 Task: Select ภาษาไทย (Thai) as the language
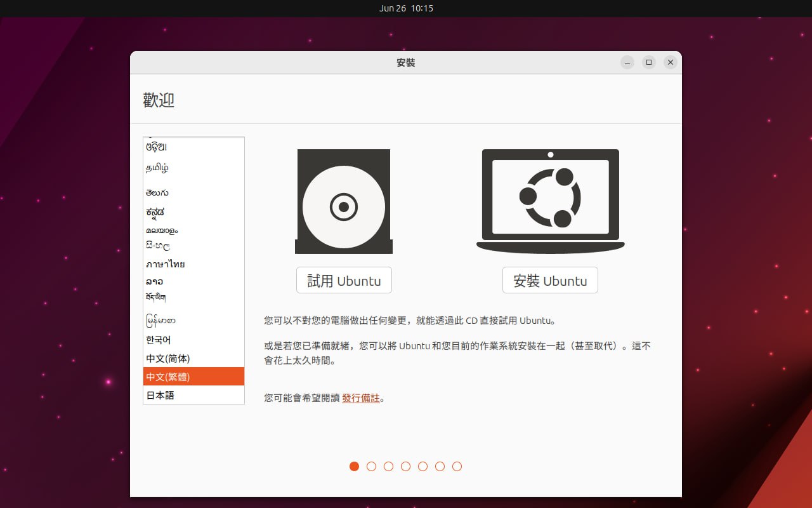click(193, 264)
